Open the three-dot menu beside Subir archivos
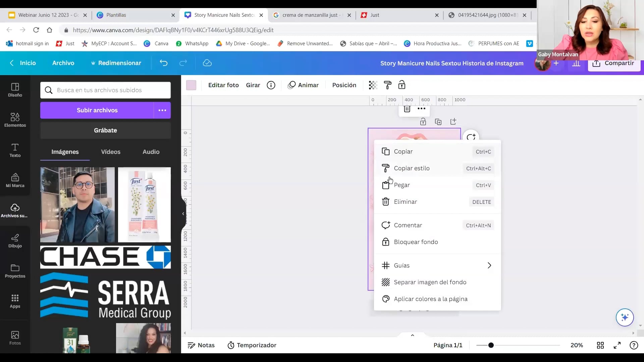Viewport: 644px width, 362px height. point(162,110)
